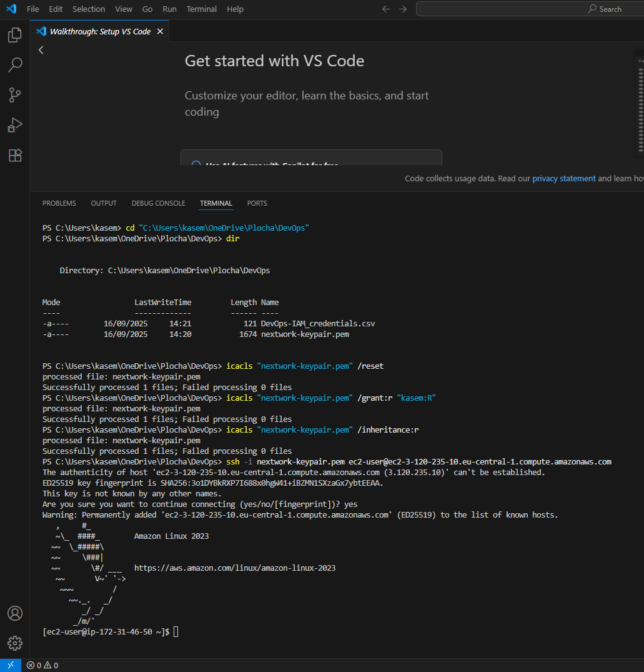
Task: Open the Extensions view
Action: coord(15,155)
